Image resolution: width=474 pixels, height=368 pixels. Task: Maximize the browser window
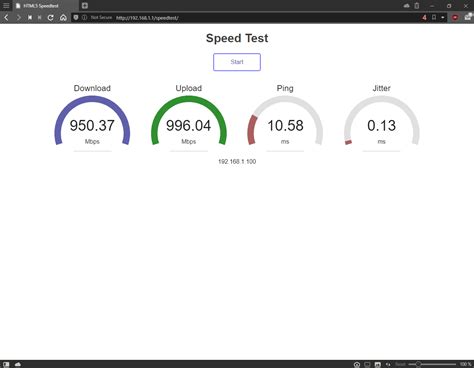pos(449,6)
